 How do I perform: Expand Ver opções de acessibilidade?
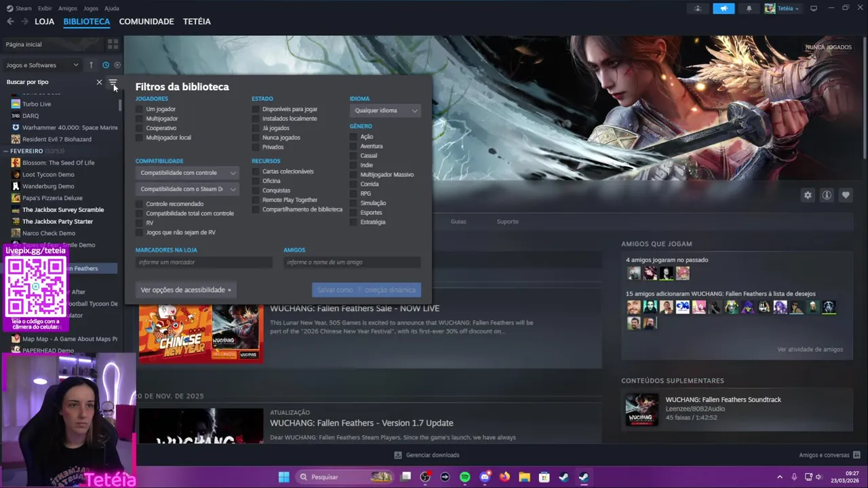185,290
